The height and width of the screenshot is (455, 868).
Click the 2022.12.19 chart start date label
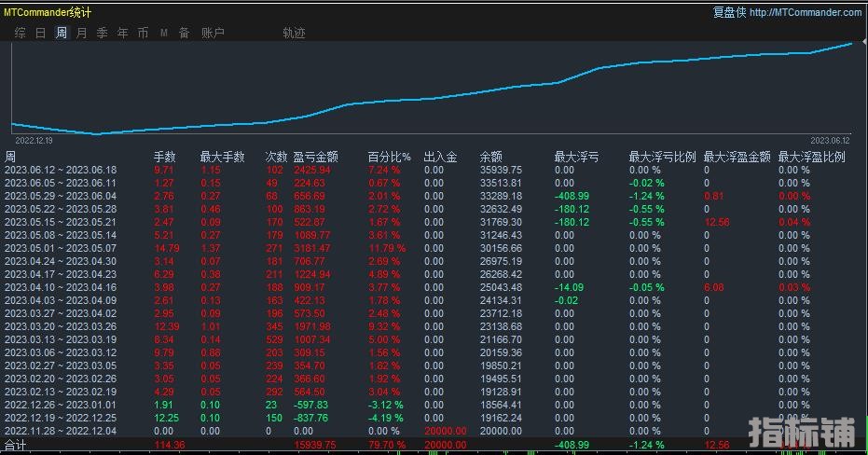[x=34, y=141]
